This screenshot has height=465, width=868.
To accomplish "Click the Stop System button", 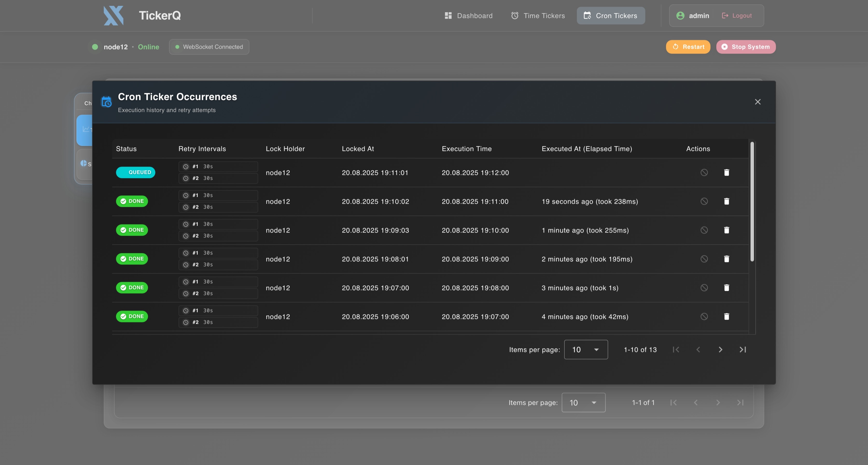I will tap(746, 47).
